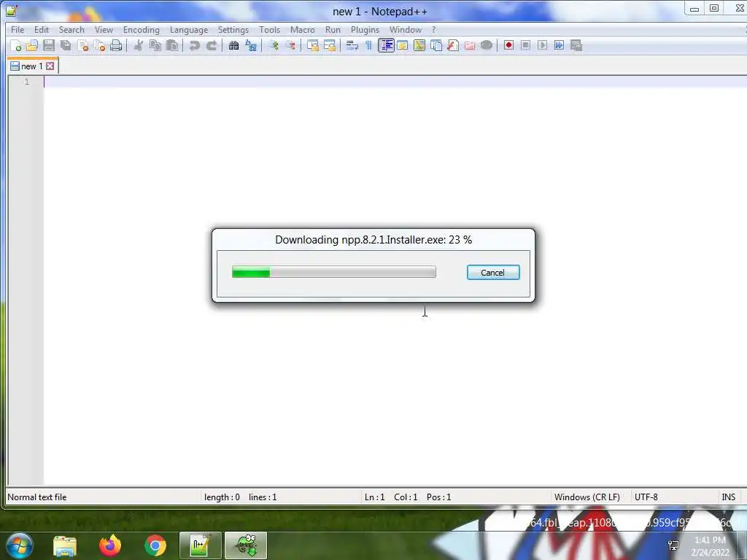Viewport: 747px width, 560px height.
Task: Open Folder as Workspace icon
Action: [x=470, y=46]
